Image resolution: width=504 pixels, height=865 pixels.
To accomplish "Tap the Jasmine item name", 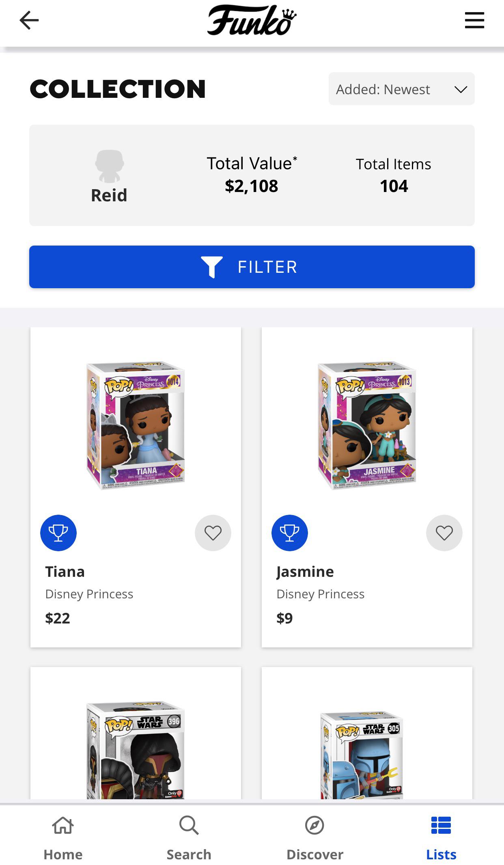I will pyautogui.click(x=305, y=572).
